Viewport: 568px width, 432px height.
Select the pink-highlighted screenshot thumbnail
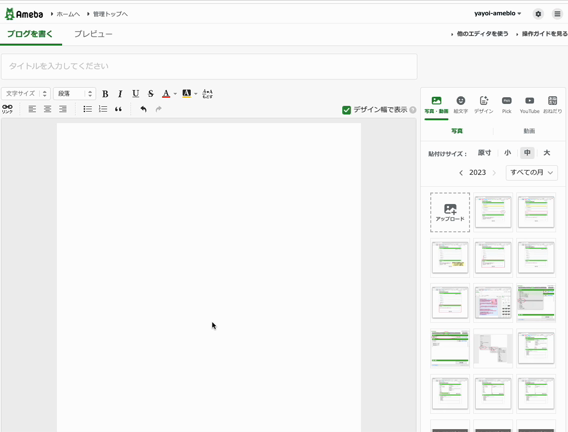493,303
